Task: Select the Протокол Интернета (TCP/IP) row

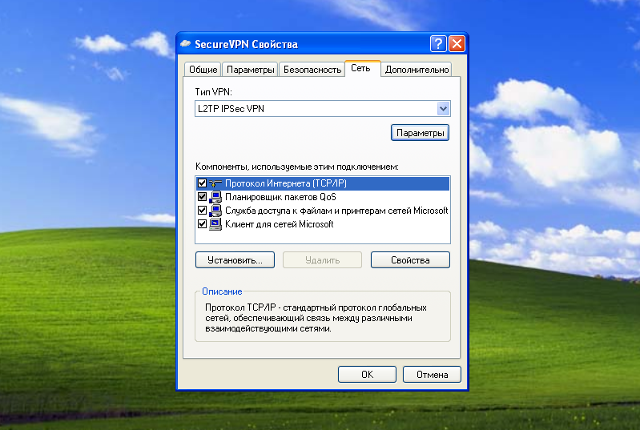Action: coord(322,183)
